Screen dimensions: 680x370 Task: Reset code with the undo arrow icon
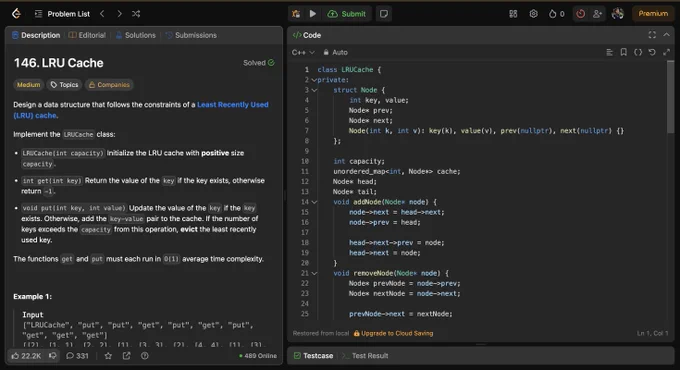(x=652, y=52)
